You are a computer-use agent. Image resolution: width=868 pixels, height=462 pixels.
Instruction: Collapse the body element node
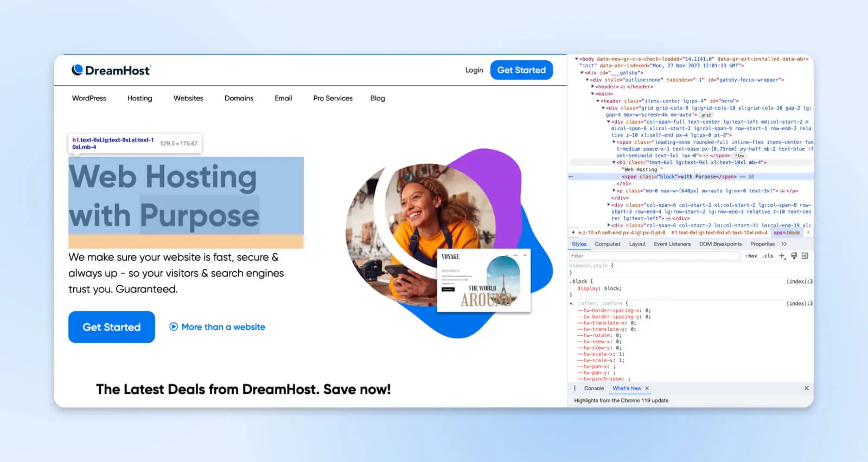[x=577, y=59]
